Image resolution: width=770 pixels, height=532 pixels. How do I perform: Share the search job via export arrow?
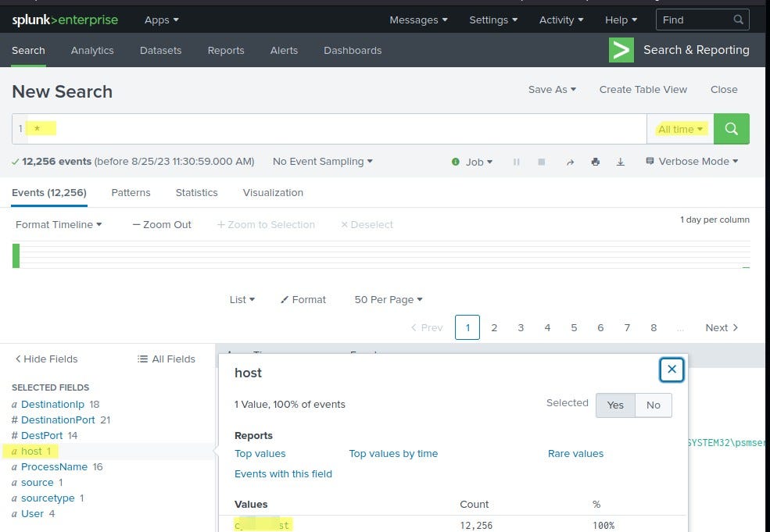point(570,162)
